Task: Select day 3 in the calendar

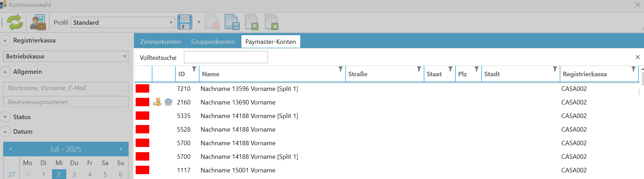Action: pos(74,174)
